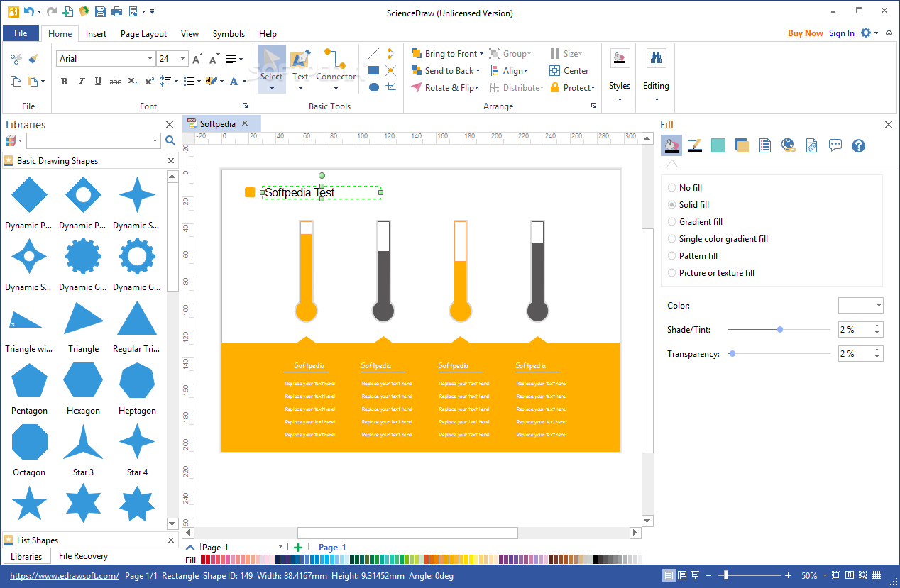Click the Center arrange button

point(569,71)
